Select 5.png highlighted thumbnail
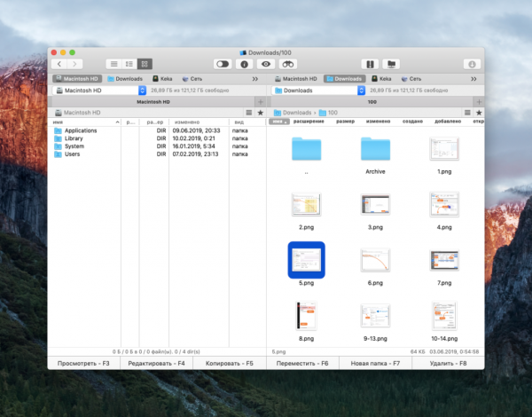 pyautogui.click(x=307, y=260)
